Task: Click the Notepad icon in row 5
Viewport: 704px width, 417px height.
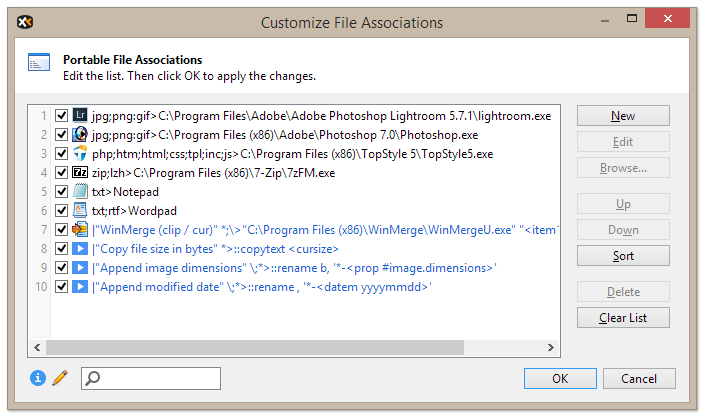Action: pyautogui.click(x=81, y=192)
